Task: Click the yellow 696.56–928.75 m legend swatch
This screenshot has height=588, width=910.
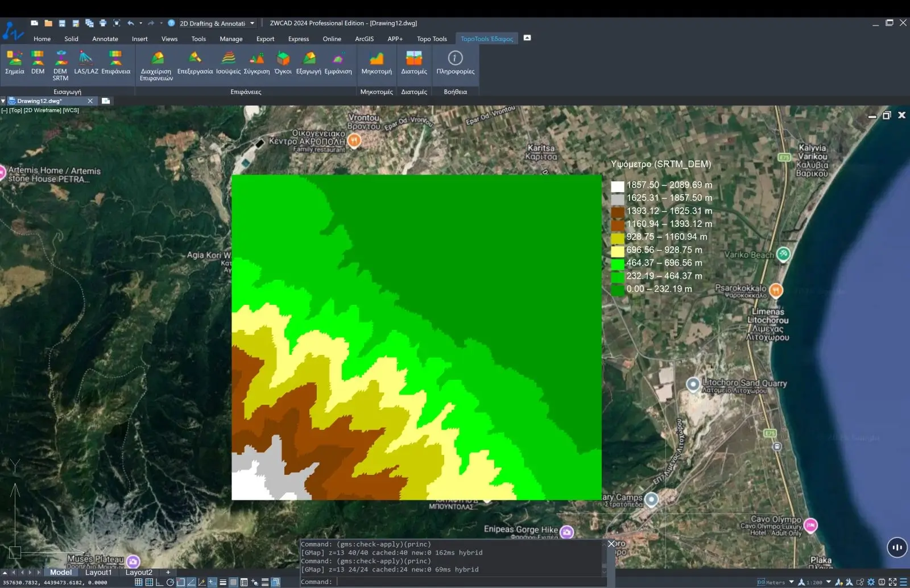Action: [x=617, y=251]
